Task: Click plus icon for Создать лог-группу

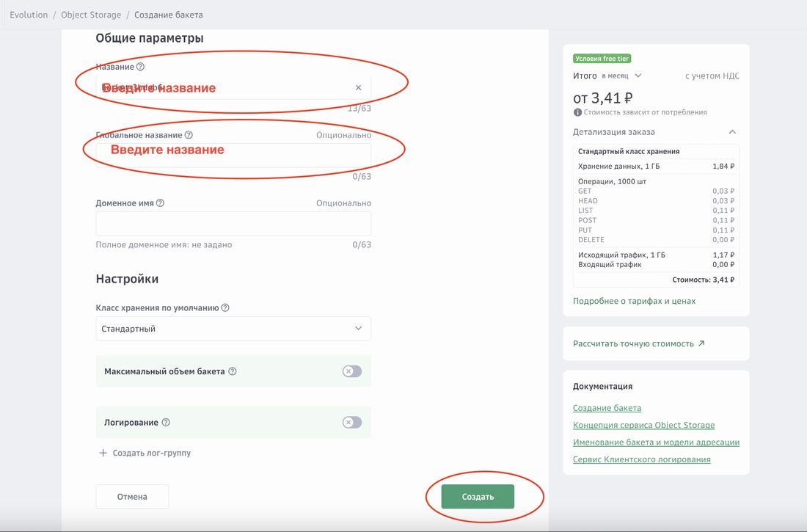Action: 103,453
